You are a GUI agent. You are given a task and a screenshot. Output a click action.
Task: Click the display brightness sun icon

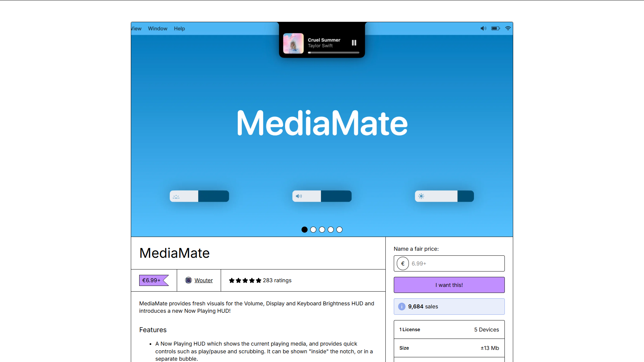coord(421,196)
